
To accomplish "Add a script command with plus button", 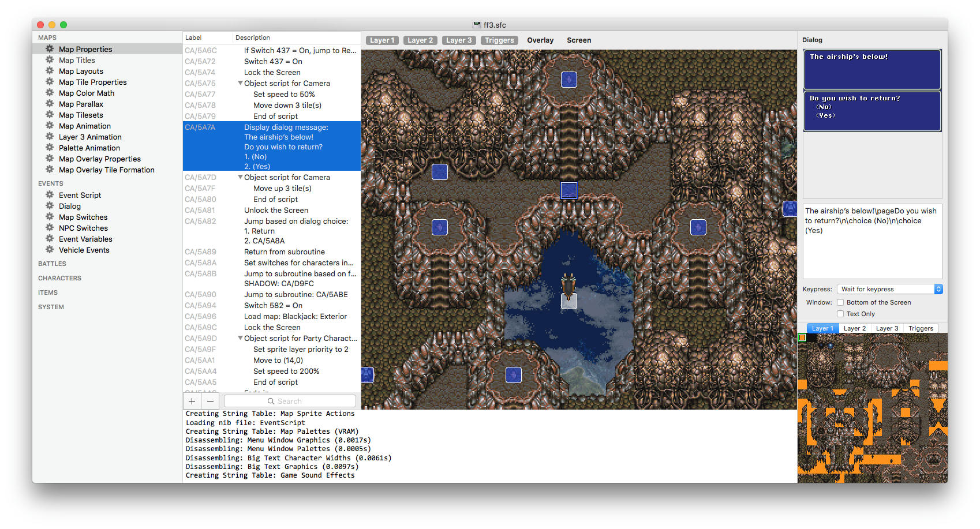I will tap(192, 401).
